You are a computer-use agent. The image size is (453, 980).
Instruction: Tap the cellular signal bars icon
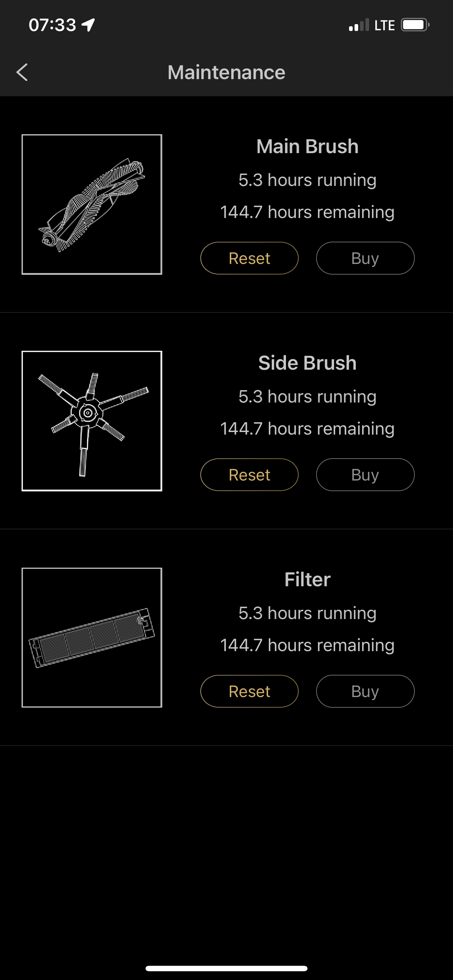359,25
